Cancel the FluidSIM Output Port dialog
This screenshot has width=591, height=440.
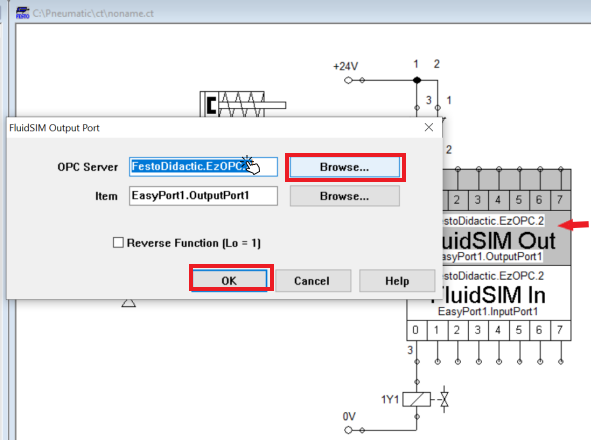[313, 281]
